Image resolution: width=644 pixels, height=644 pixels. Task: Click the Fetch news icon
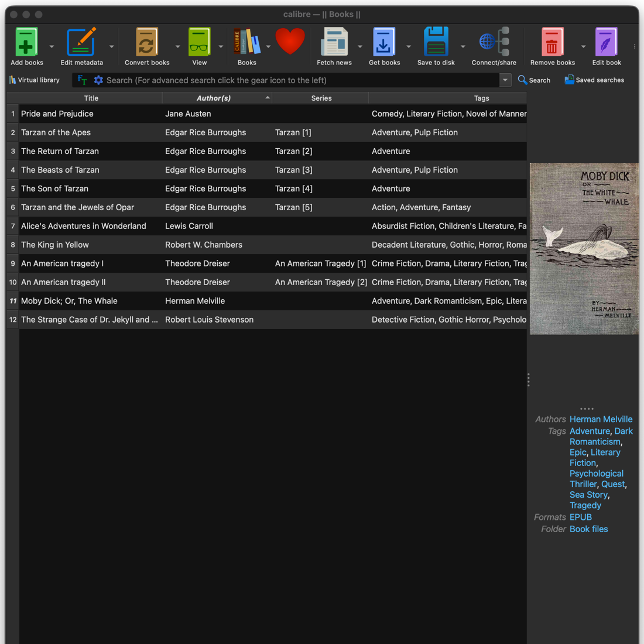[334, 43]
